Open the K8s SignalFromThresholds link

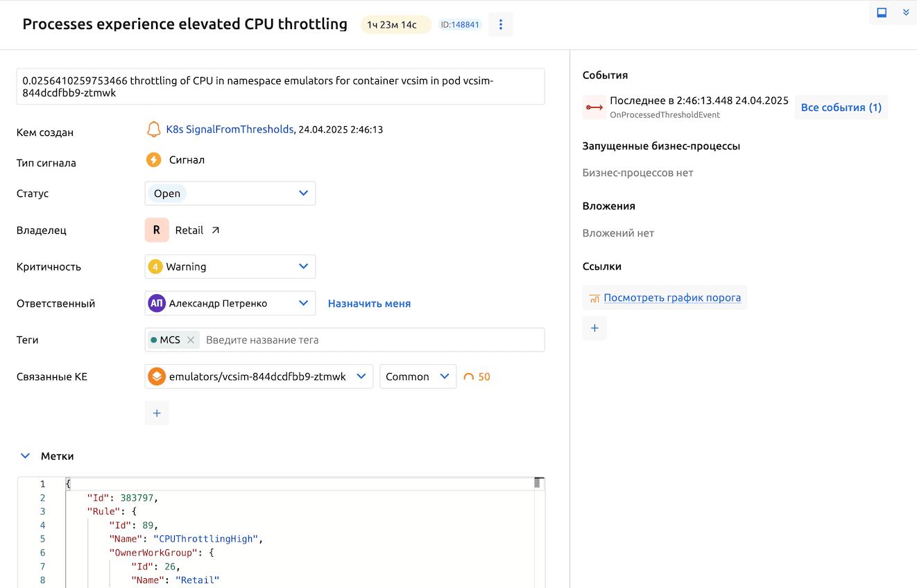pyautogui.click(x=229, y=130)
